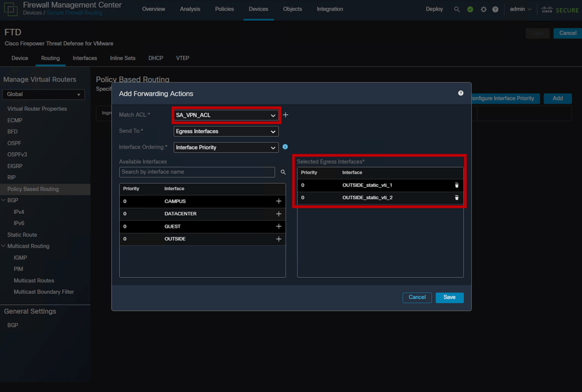Select IGMP under Multicast Routing
This screenshot has width=582, height=392.
click(20, 257)
